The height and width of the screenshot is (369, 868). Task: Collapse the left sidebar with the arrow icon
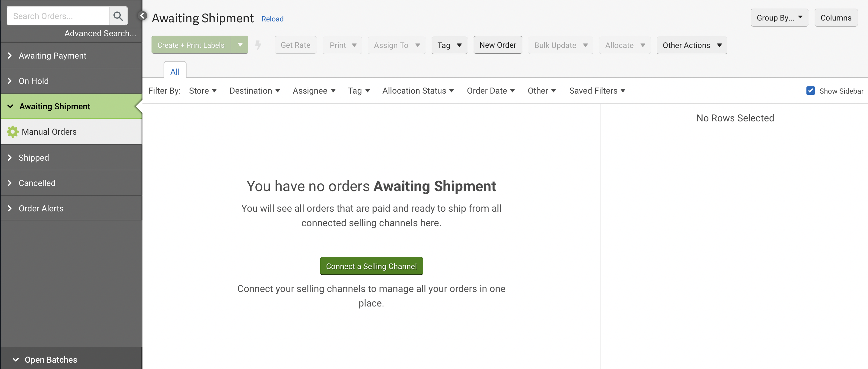(x=142, y=15)
